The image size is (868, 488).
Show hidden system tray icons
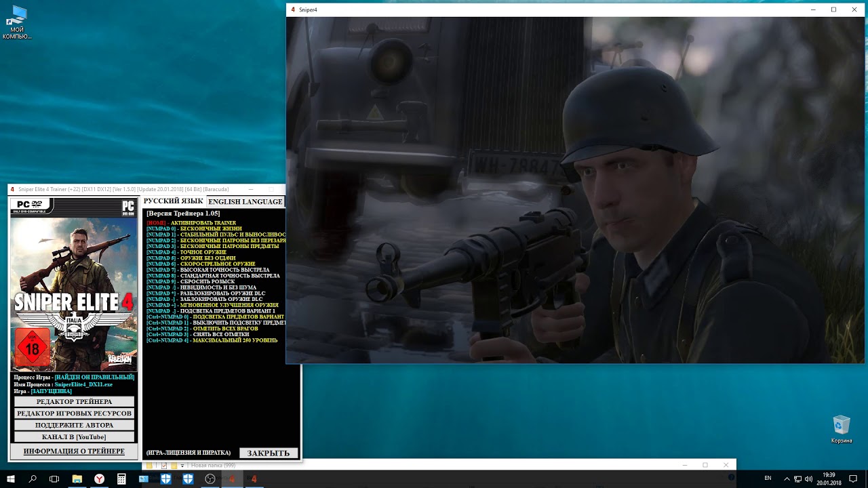tap(787, 479)
